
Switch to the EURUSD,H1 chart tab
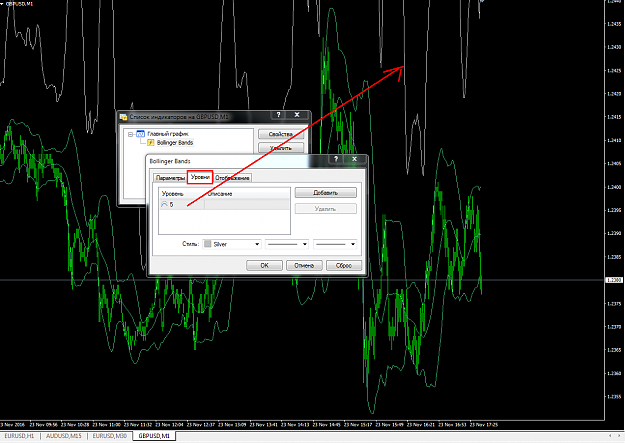point(20,436)
